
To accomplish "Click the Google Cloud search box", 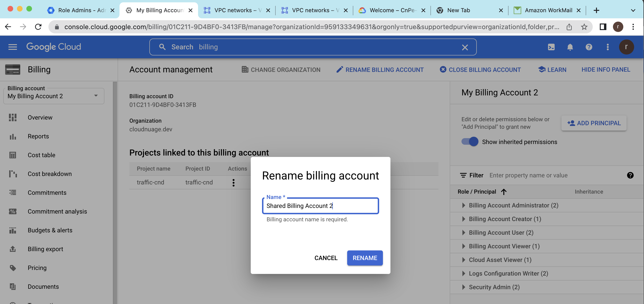I will pos(313,47).
